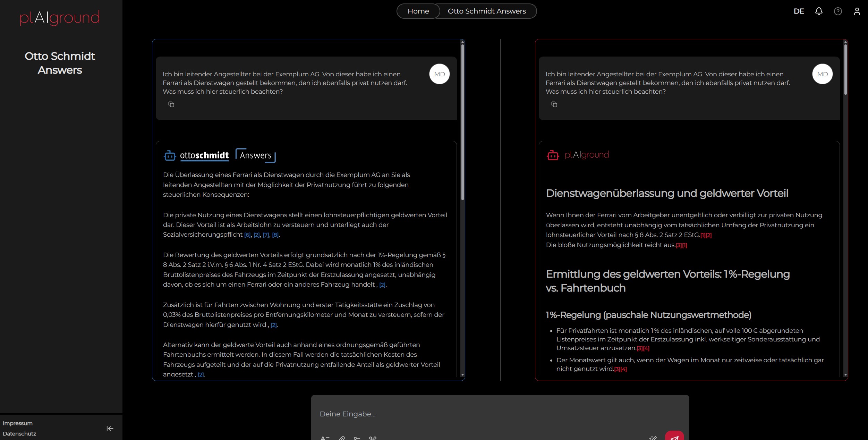Open citation [6] in the left answer
The image size is (868, 440).
point(247,235)
